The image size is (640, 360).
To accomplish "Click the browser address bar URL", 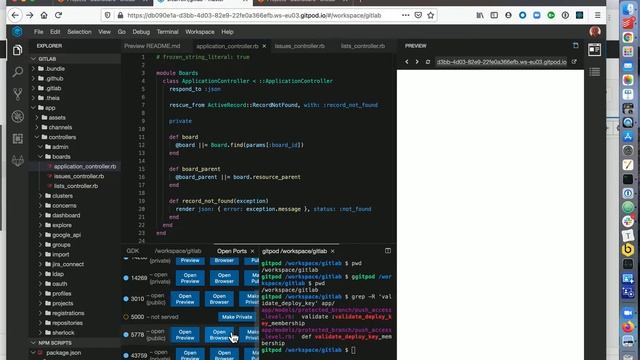I will click(x=254, y=16).
